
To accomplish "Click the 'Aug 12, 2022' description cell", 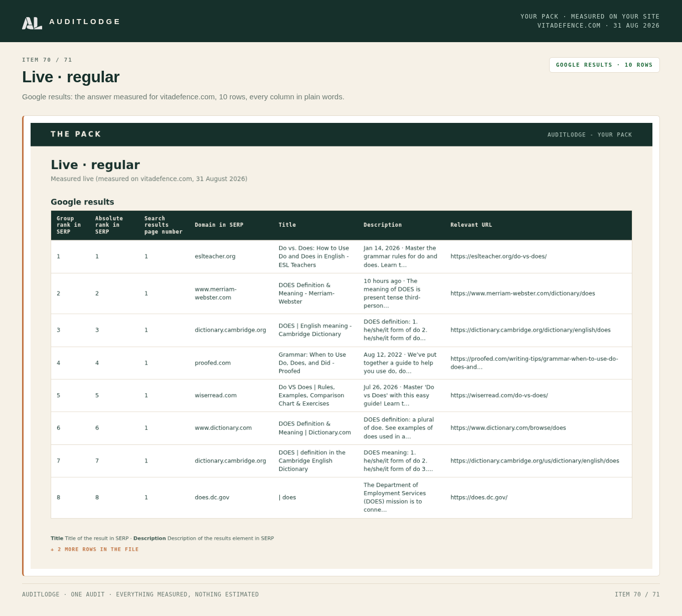I will [x=400, y=363].
